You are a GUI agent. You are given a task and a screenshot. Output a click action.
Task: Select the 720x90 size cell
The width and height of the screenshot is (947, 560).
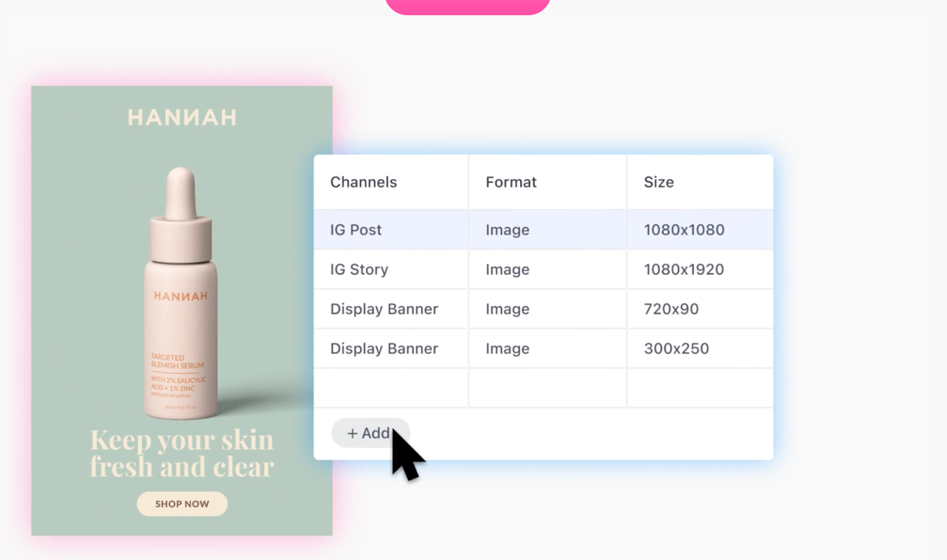click(671, 309)
